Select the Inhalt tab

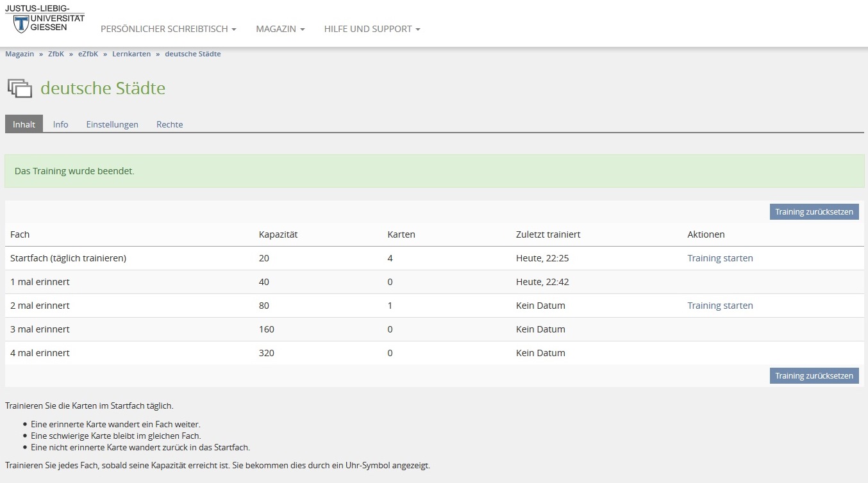coord(24,124)
